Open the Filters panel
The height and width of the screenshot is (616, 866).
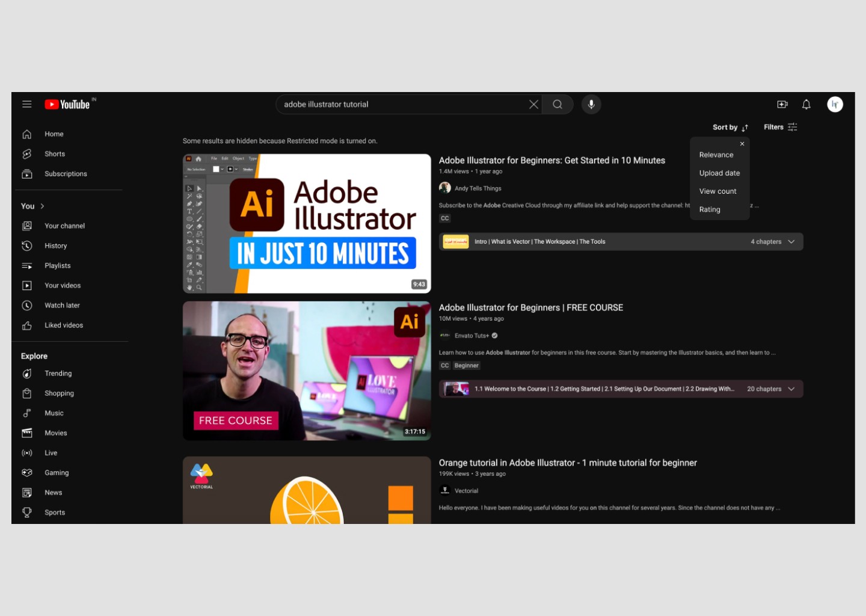[x=781, y=127]
